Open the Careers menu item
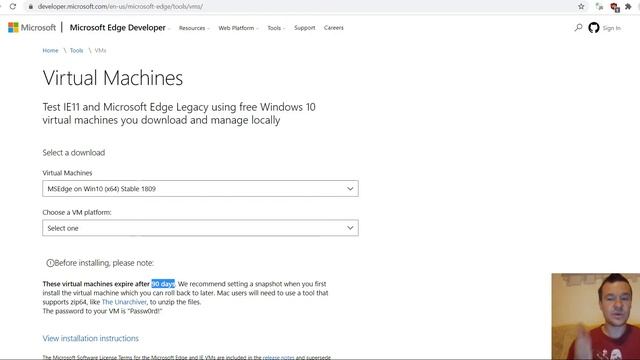Image resolution: width=640 pixels, height=360 pixels. pos(333,28)
